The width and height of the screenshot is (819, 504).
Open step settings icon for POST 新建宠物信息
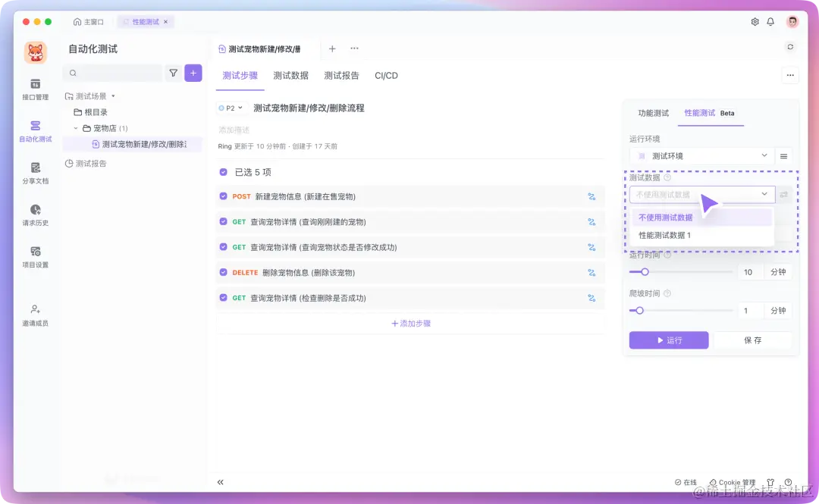591,196
